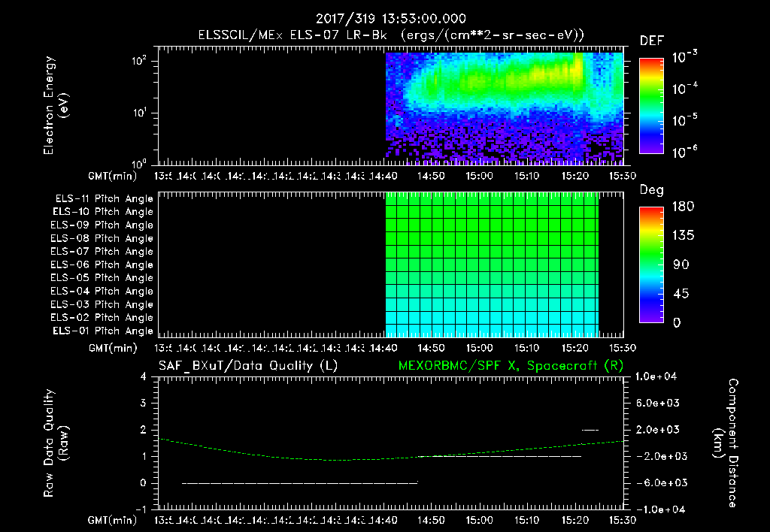Click the Raw Data Quality (Raw) axis label

(x=56, y=443)
